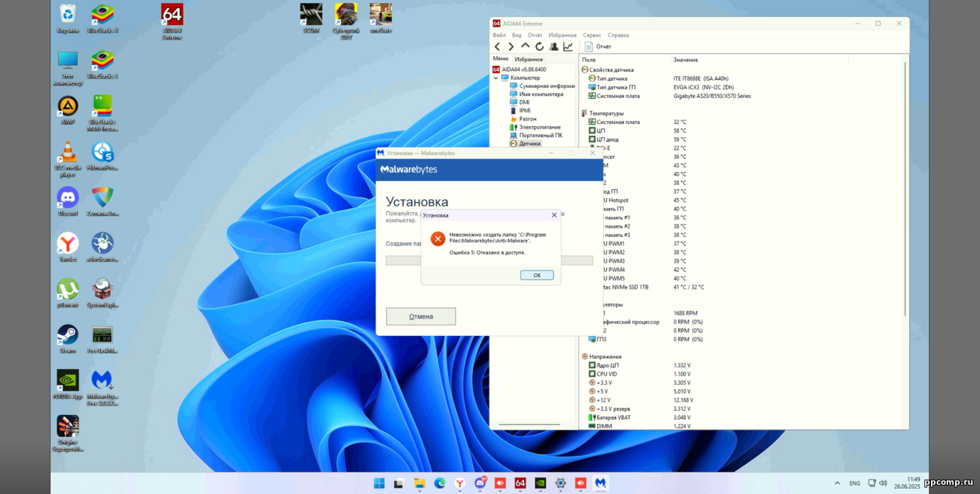Image resolution: width=980 pixels, height=494 pixels.
Task: Select µTorrent desktop icon
Action: coord(68,293)
